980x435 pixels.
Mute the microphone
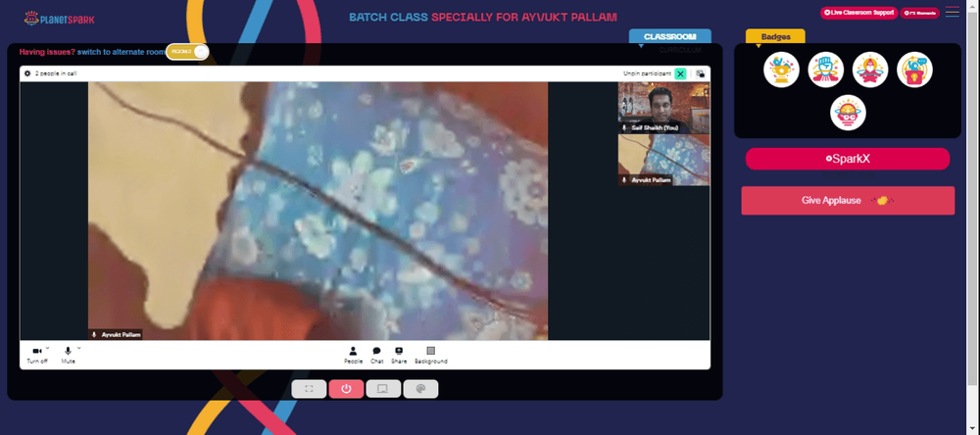(69, 355)
